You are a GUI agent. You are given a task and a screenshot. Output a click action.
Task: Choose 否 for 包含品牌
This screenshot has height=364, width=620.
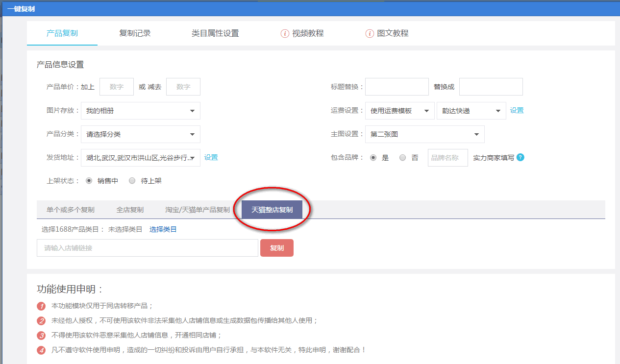click(402, 158)
